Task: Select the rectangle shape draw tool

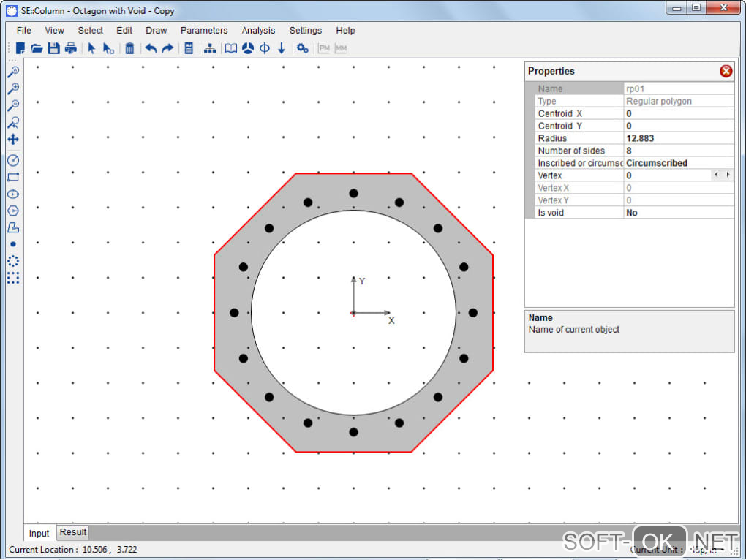Action: click(13, 177)
